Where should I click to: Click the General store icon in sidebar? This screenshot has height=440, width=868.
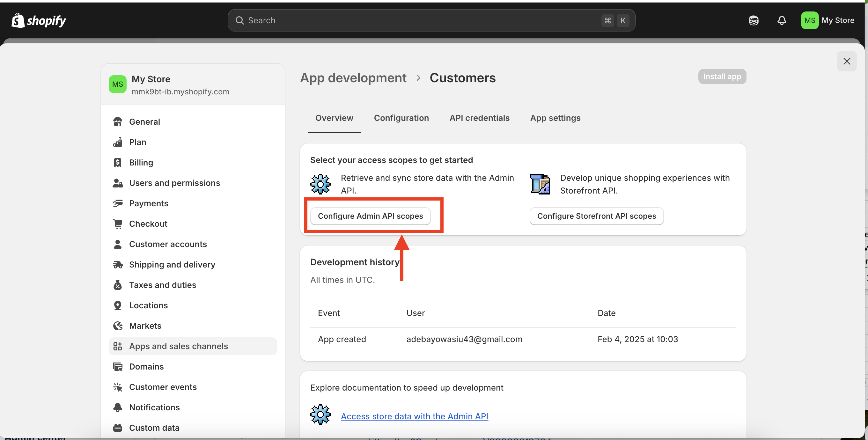click(x=118, y=121)
